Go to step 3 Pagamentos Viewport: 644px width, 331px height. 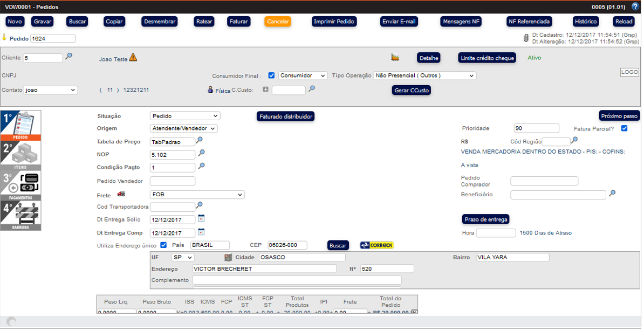pyautogui.click(x=20, y=186)
